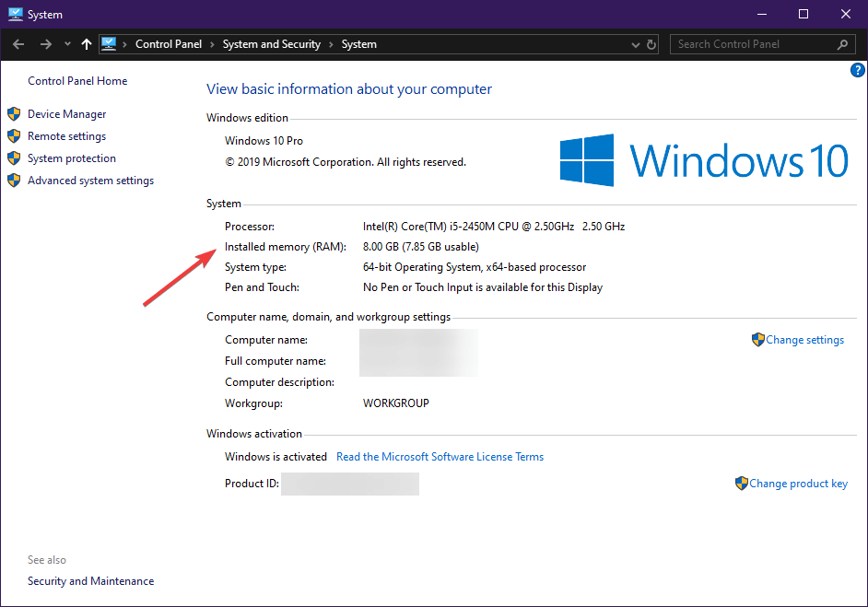This screenshot has height=607, width=868.
Task: Open Control Panel Home
Action: click(x=77, y=81)
